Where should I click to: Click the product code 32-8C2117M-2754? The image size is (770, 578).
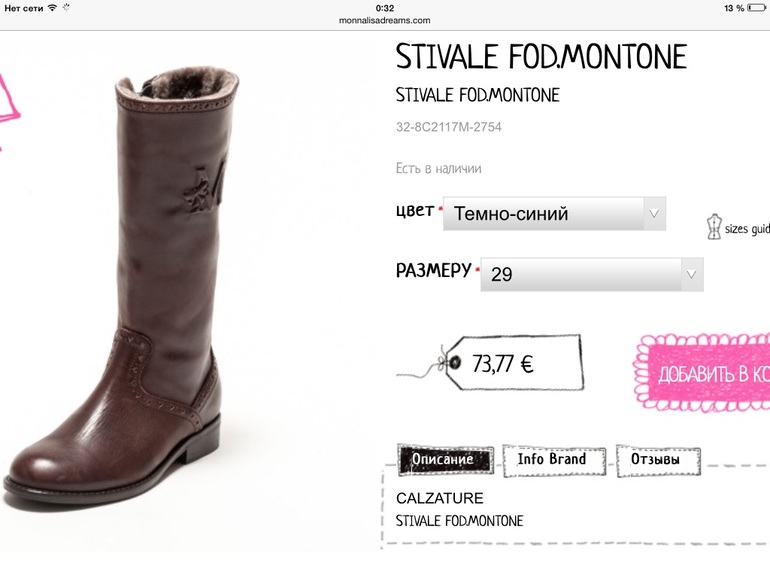pos(448,127)
